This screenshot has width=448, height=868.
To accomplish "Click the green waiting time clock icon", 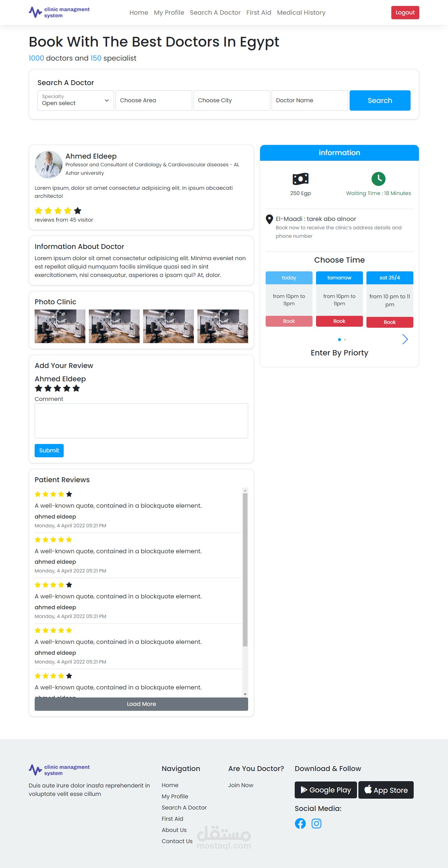I will pos(378,179).
